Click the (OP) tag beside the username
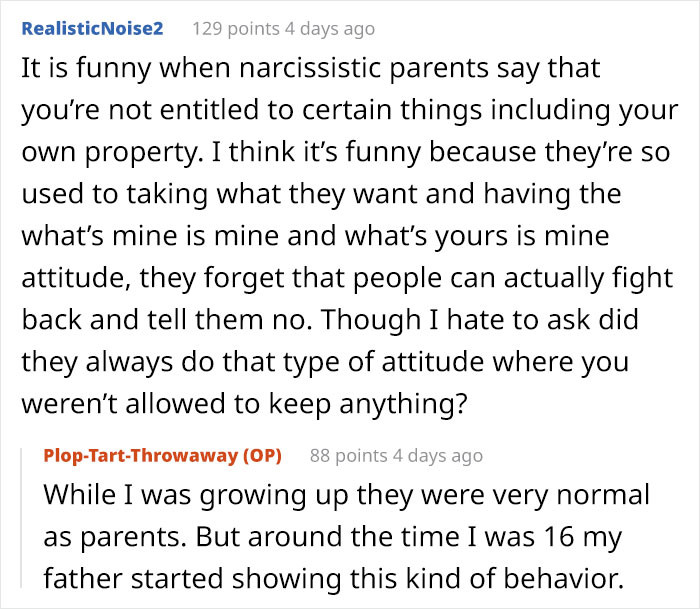 tap(260, 456)
